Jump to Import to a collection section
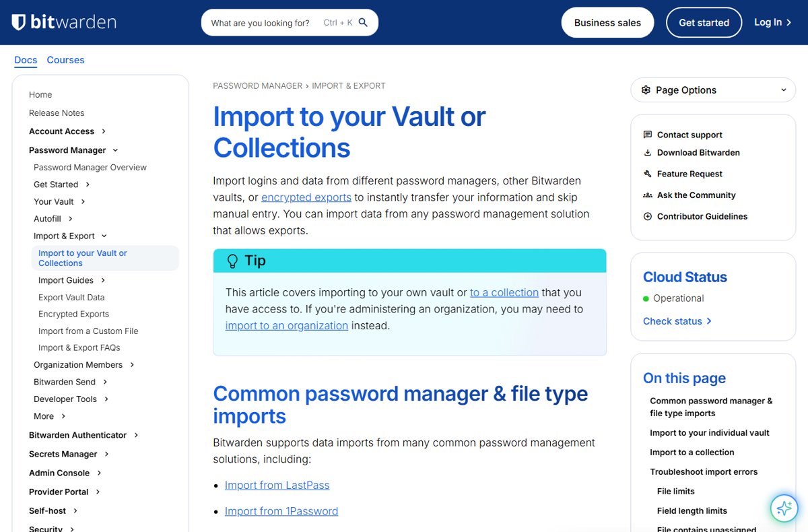This screenshot has width=808, height=532. click(692, 453)
